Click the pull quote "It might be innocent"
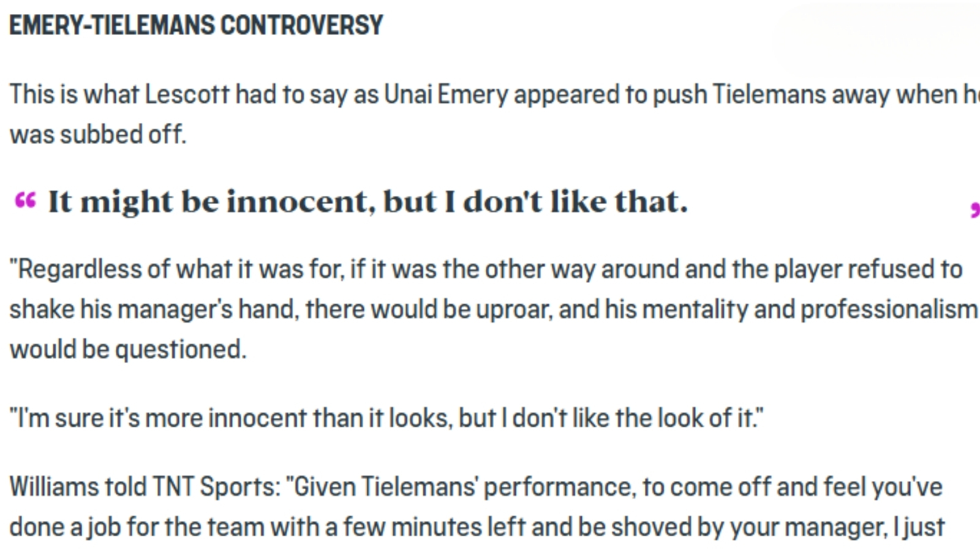This screenshot has height=551, width=980. 367,202
